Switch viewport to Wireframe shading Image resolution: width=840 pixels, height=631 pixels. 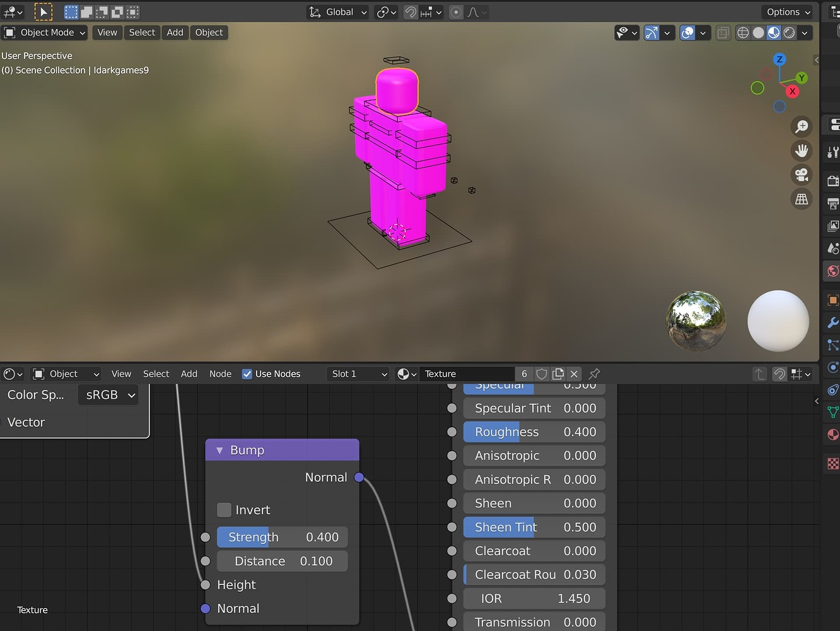pos(743,33)
